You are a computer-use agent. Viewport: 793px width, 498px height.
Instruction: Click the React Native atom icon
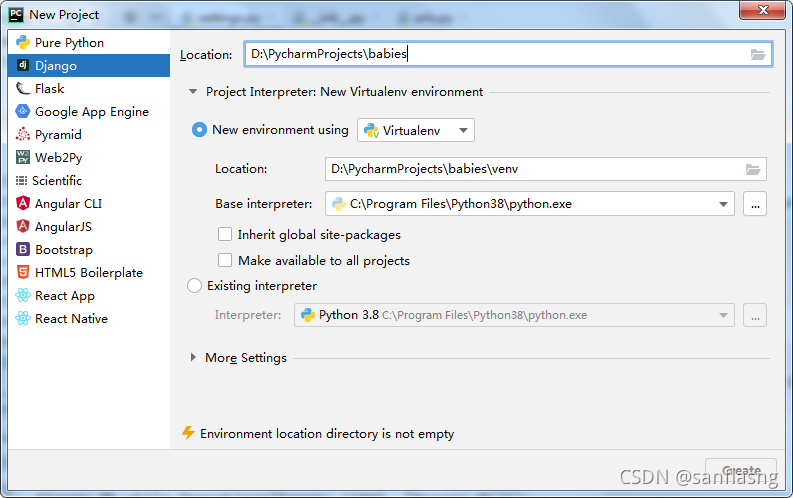(x=23, y=318)
